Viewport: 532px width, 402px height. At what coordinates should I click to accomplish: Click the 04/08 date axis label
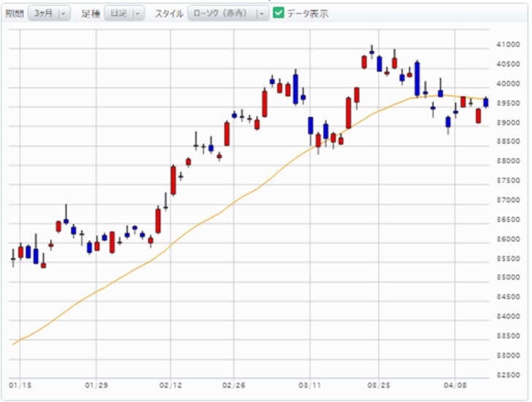[x=455, y=382]
